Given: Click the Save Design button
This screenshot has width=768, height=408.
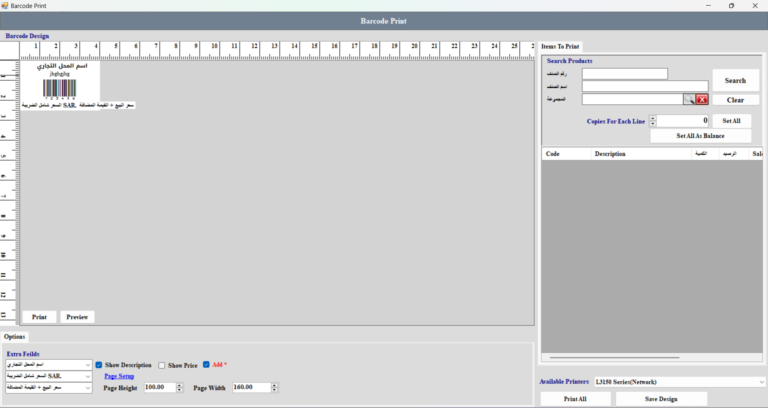Looking at the screenshot, I should click(661, 399).
